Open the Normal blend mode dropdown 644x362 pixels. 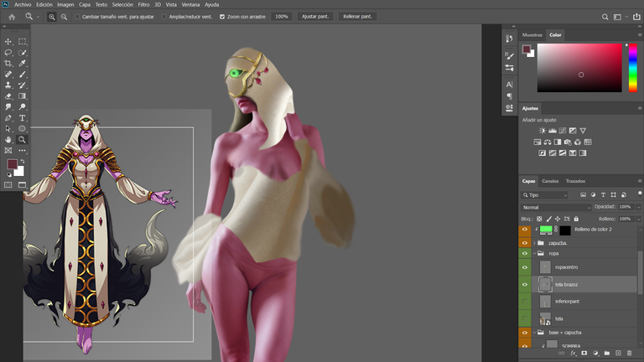(x=556, y=207)
